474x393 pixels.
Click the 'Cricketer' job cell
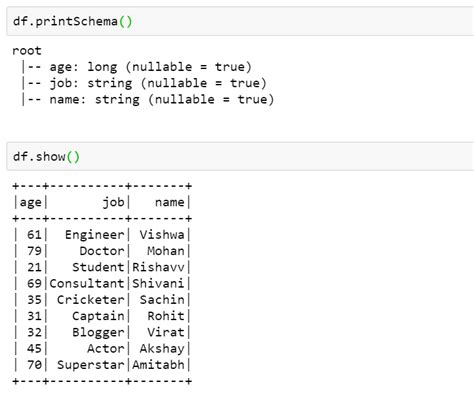pos(91,300)
